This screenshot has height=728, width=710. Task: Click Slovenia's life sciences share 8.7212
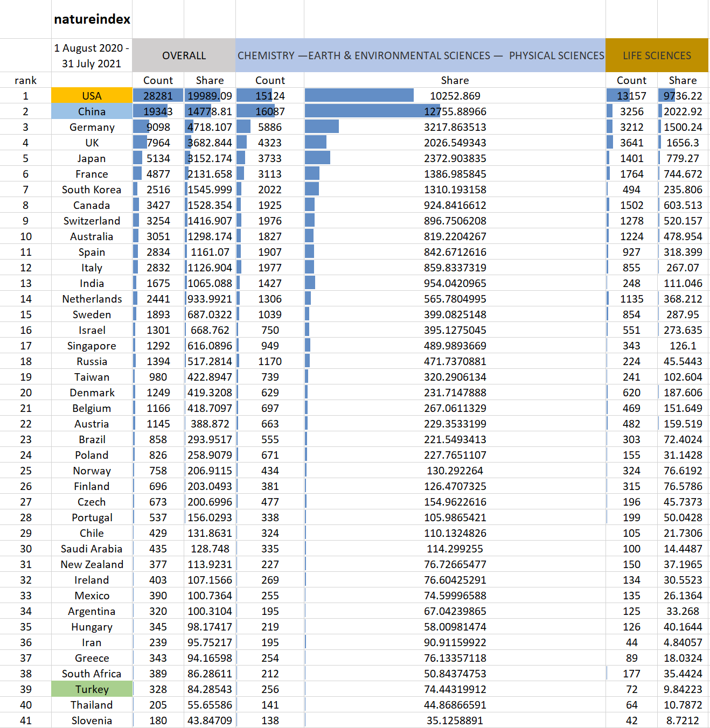point(683,720)
